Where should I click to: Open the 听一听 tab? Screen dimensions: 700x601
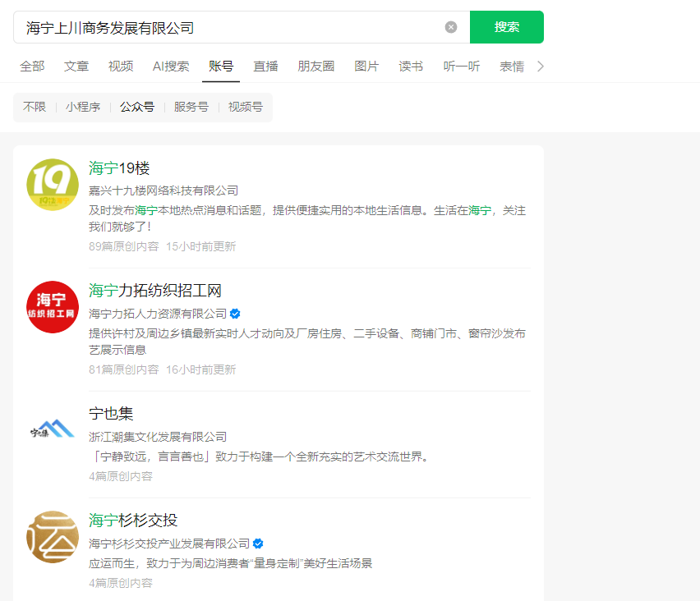462,67
